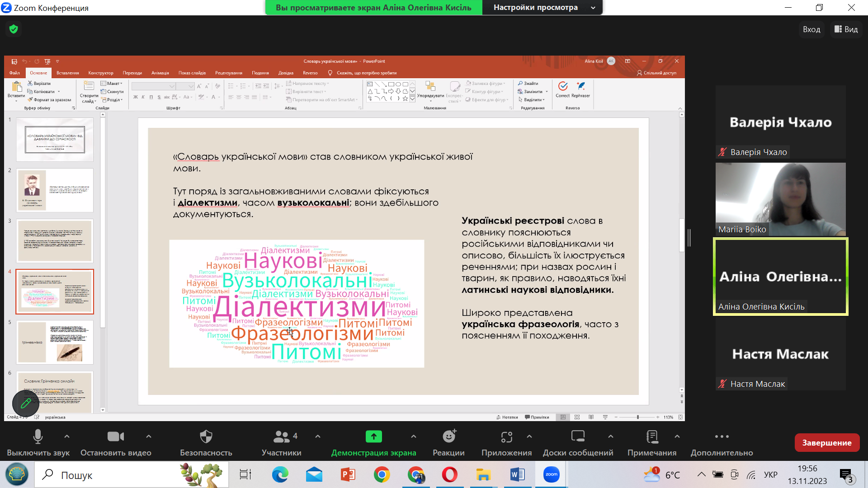This screenshot has width=868, height=488.
Task: Click the red Завершение button
Action: (x=826, y=443)
